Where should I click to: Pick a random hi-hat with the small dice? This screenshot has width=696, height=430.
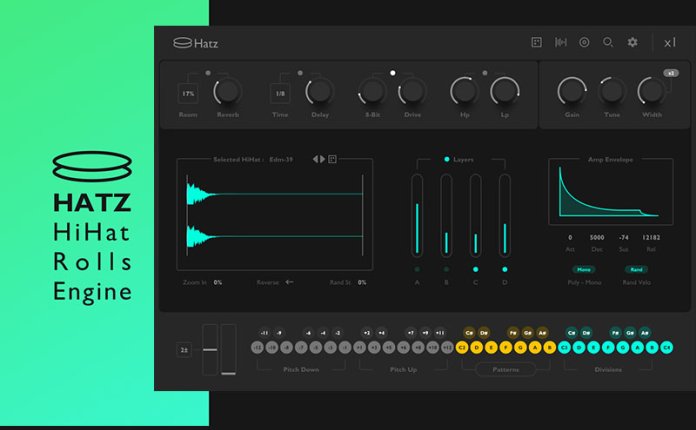click(332, 159)
